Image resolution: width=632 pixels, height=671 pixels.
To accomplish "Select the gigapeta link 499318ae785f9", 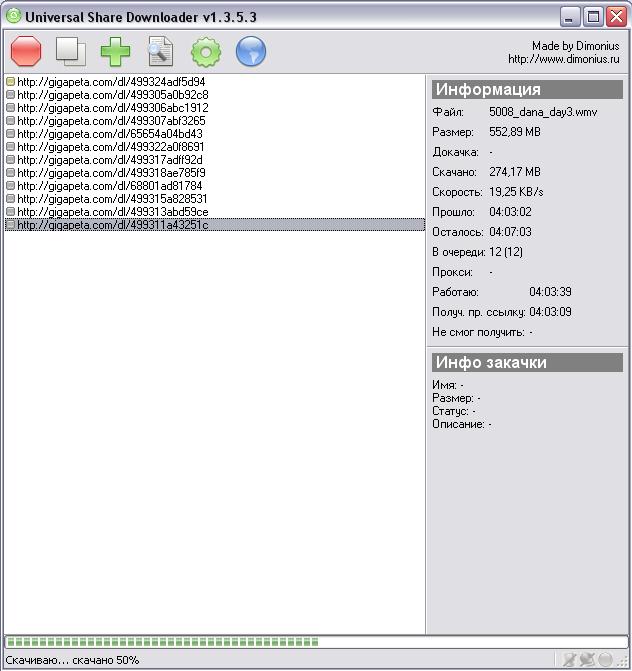I will [111, 173].
